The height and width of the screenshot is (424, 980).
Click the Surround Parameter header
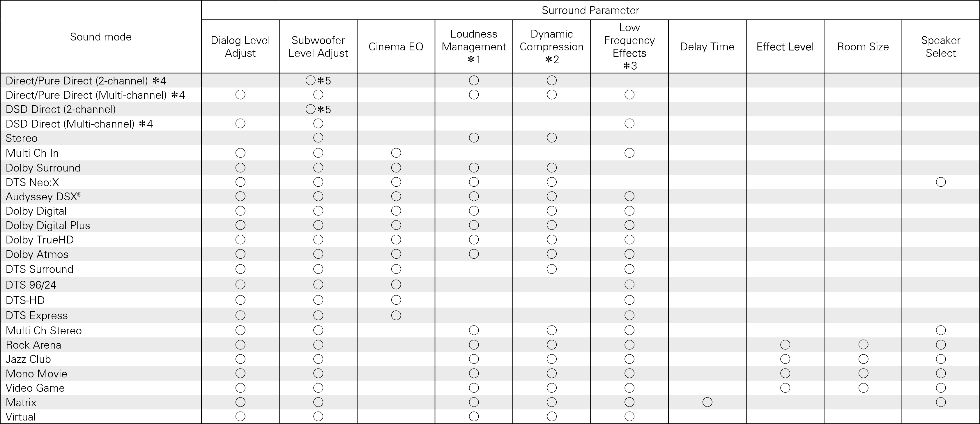tap(590, 10)
